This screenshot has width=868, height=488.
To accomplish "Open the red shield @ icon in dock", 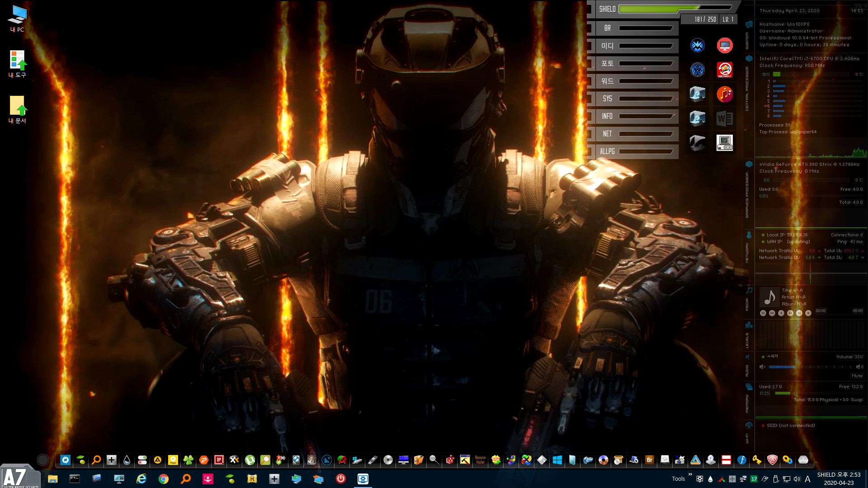I will [x=772, y=460].
